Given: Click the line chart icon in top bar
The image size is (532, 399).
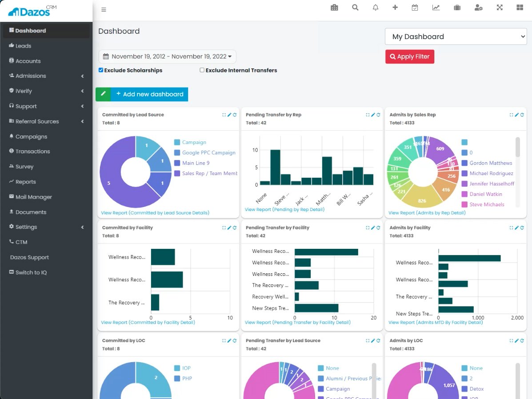Looking at the screenshot, I should [436, 8].
